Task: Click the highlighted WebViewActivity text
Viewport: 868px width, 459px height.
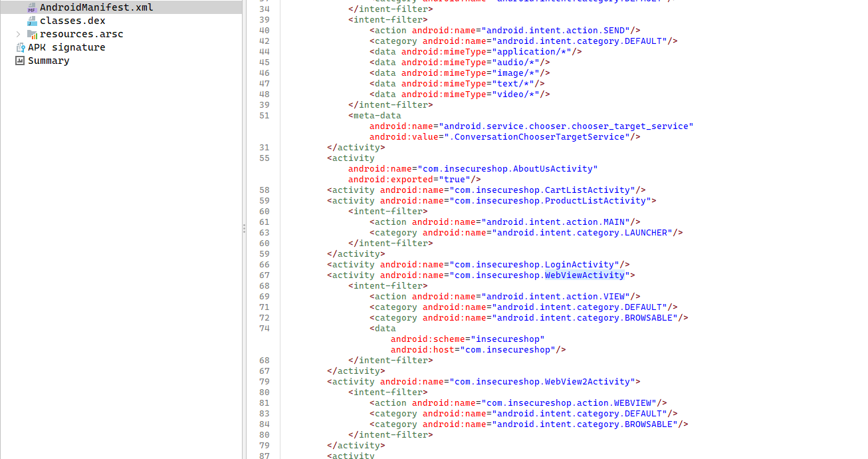Action: (x=584, y=275)
